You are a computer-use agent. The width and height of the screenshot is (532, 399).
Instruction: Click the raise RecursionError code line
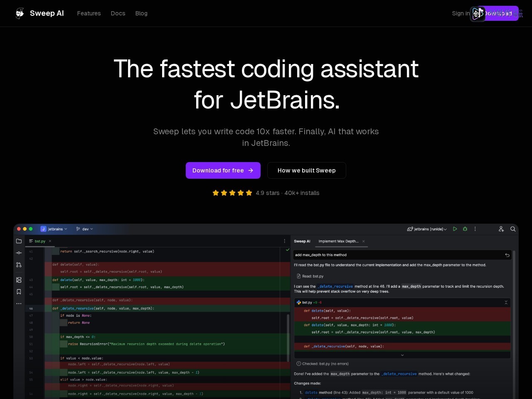tap(146, 344)
